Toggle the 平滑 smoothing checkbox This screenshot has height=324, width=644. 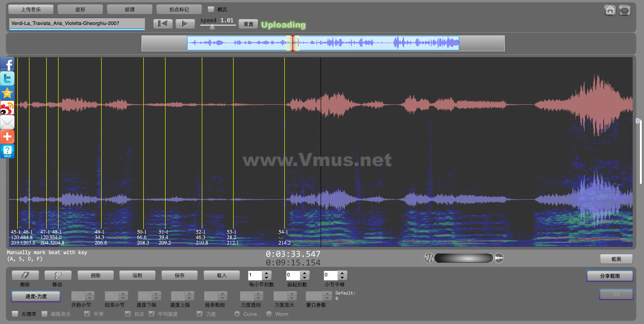click(87, 314)
